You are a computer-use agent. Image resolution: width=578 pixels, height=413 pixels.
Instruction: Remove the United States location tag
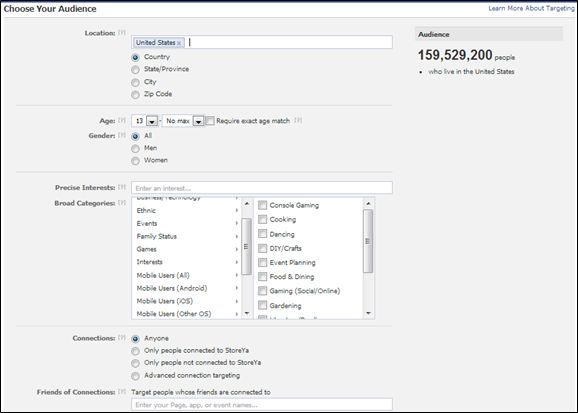coord(179,43)
